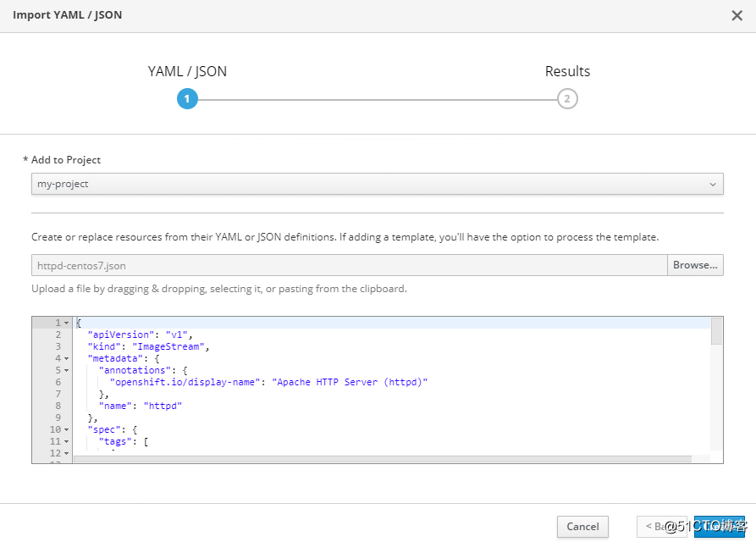Open the Add to Project dropdown
756x542 pixels.
click(x=378, y=185)
